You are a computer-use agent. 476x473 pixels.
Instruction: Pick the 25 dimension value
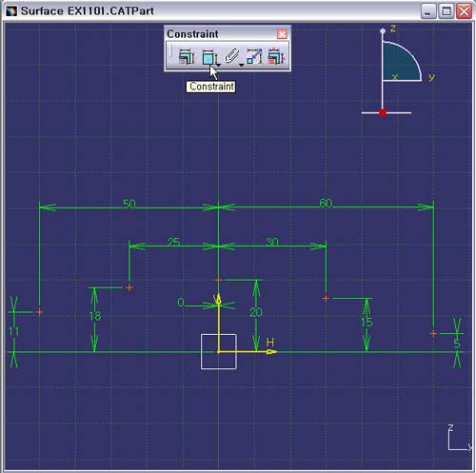(x=174, y=242)
